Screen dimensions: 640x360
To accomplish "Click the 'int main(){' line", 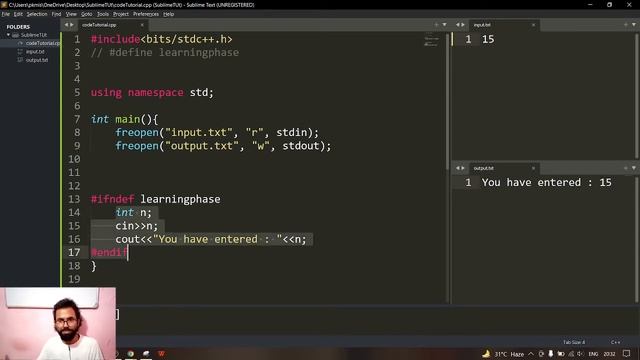I will click(x=124, y=119).
